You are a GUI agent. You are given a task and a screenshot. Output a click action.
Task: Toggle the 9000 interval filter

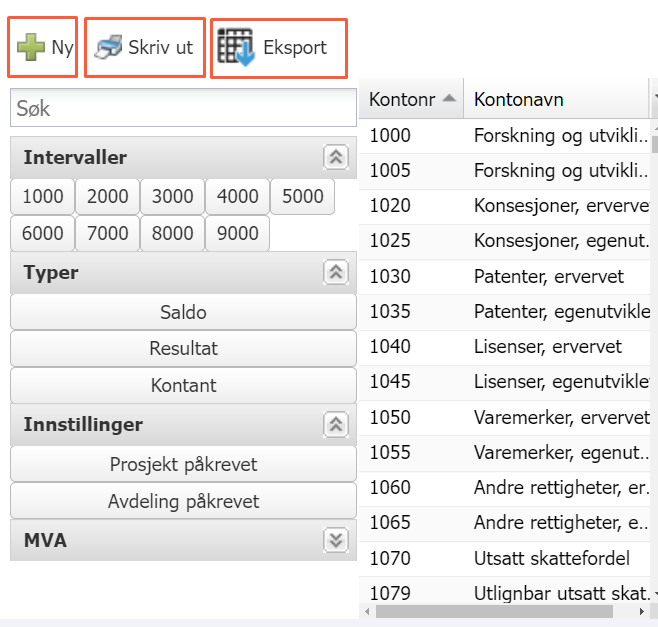click(237, 233)
